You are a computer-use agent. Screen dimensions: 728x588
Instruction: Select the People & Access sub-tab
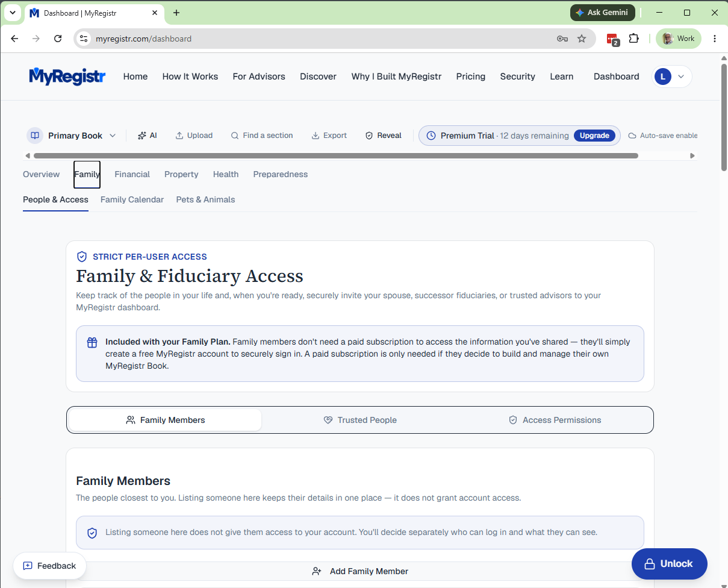[x=55, y=199]
